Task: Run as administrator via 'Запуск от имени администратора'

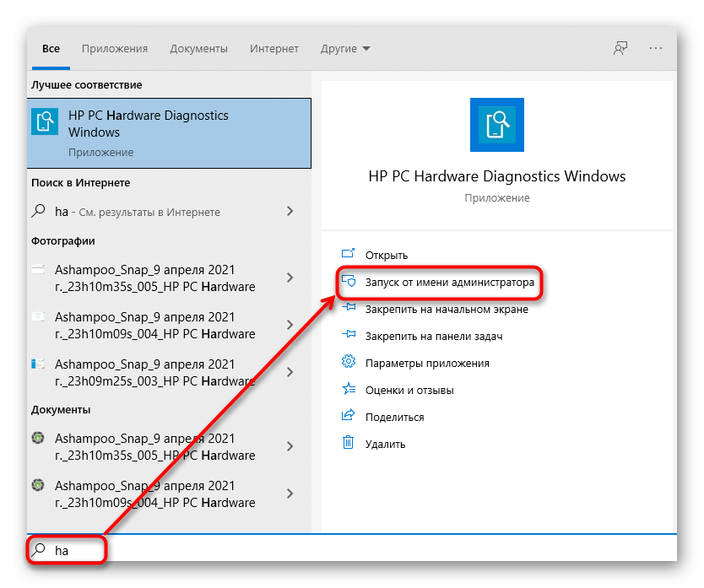Action: click(449, 283)
